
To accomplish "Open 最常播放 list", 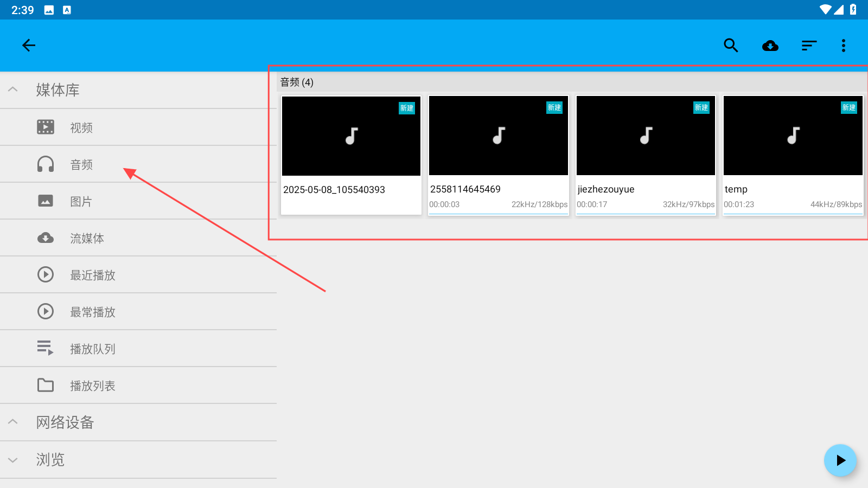I will point(138,312).
